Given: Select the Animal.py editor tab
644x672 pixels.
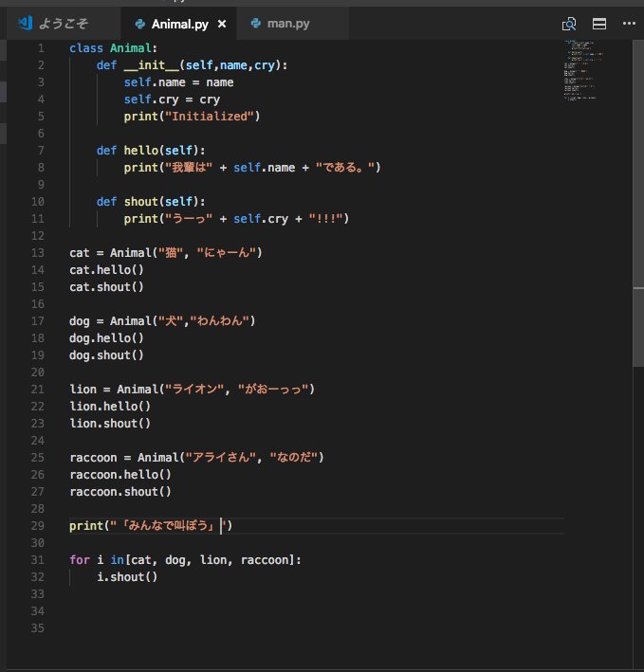Looking at the screenshot, I should 179,24.
